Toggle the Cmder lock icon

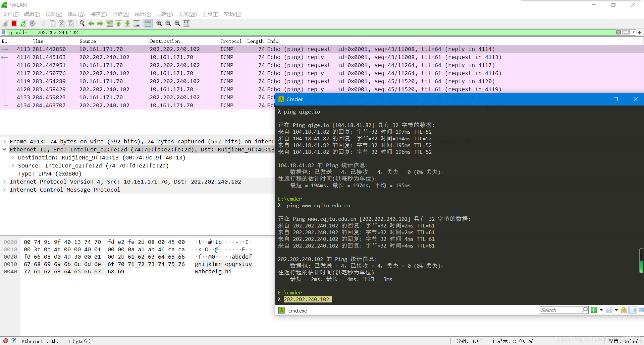pos(624,310)
